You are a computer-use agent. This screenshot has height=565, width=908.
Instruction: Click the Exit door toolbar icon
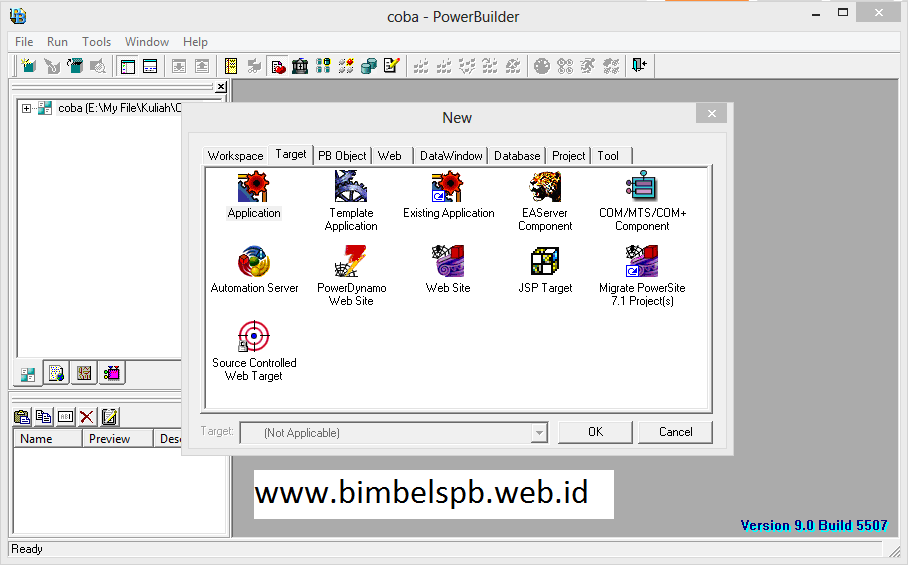coord(639,66)
